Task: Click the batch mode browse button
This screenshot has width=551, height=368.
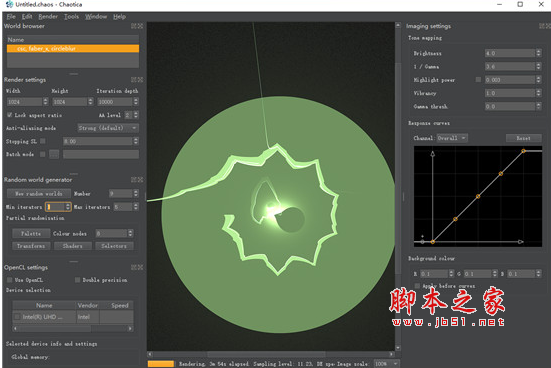Action: [54, 154]
